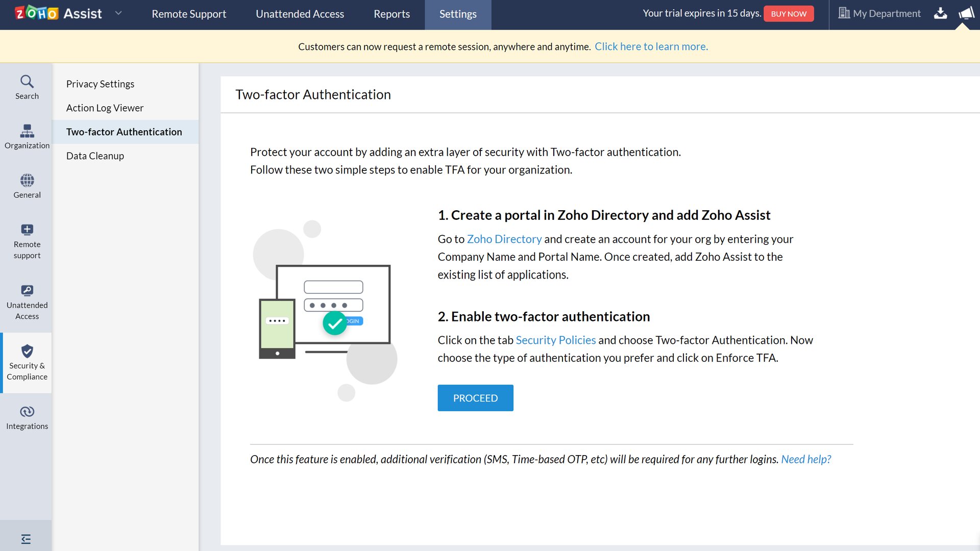
Task: Click the download icon in header
Action: [940, 14]
